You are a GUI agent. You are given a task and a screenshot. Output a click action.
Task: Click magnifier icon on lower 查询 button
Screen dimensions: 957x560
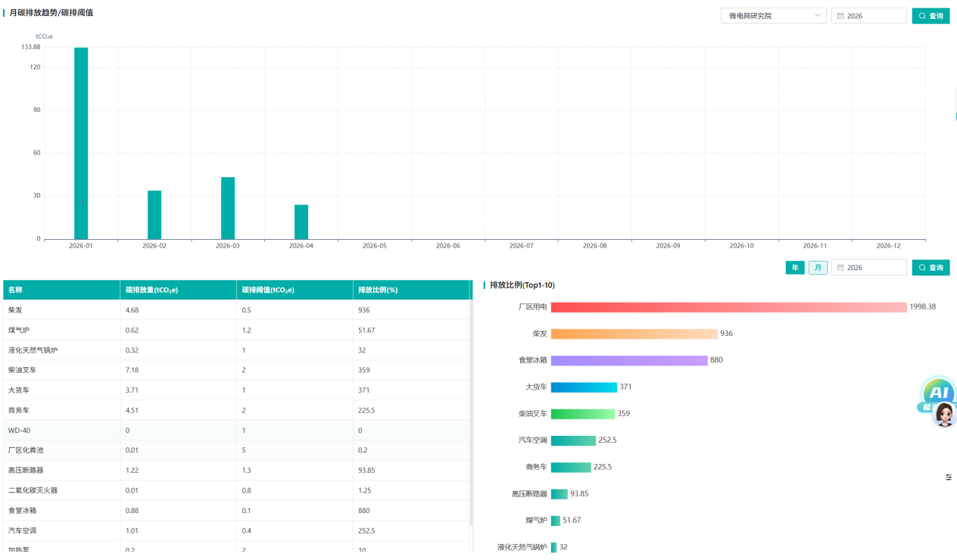[922, 268]
